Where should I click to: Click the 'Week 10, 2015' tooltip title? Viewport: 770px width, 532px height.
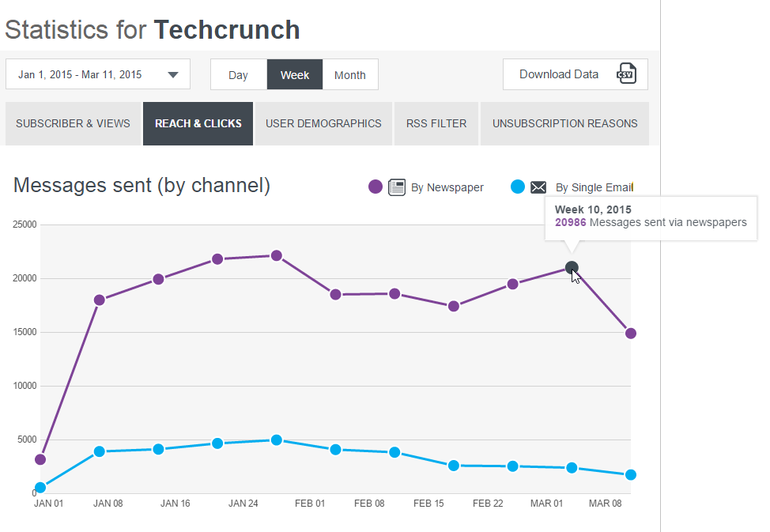tap(593, 209)
